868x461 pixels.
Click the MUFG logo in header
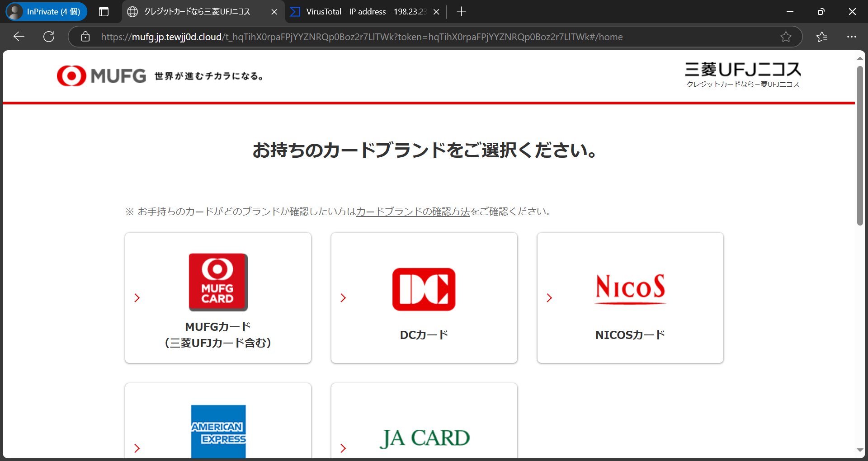click(101, 75)
